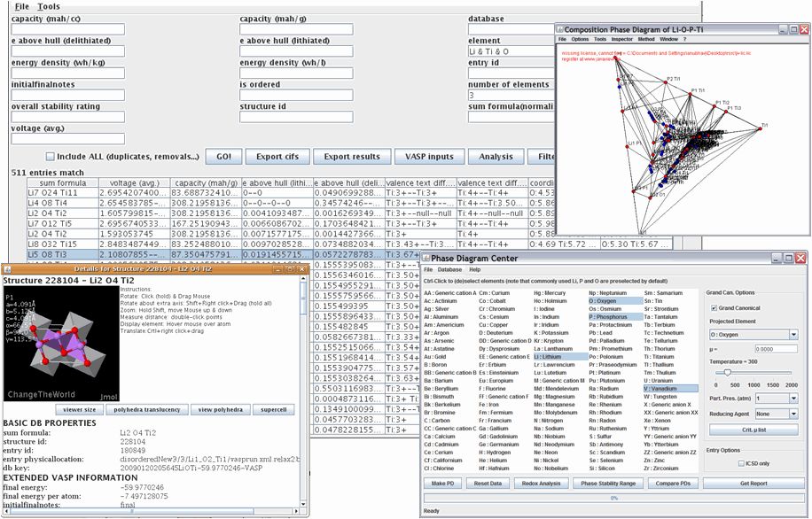Click the Jmol crystal structure viewer
The width and height of the screenshot is (812, 519).
(61, 344)
